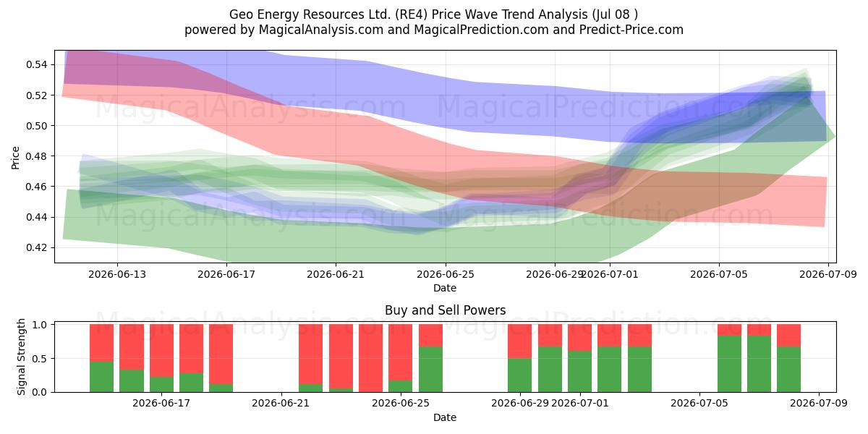Screen dimensions: 868x434
Task: Click the 'Date' label below Buy and Sell Powers
Action: tap(445, 417)
